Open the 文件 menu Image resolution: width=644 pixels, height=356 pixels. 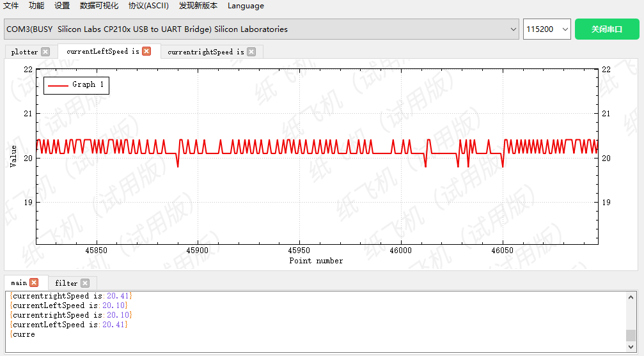11,6
